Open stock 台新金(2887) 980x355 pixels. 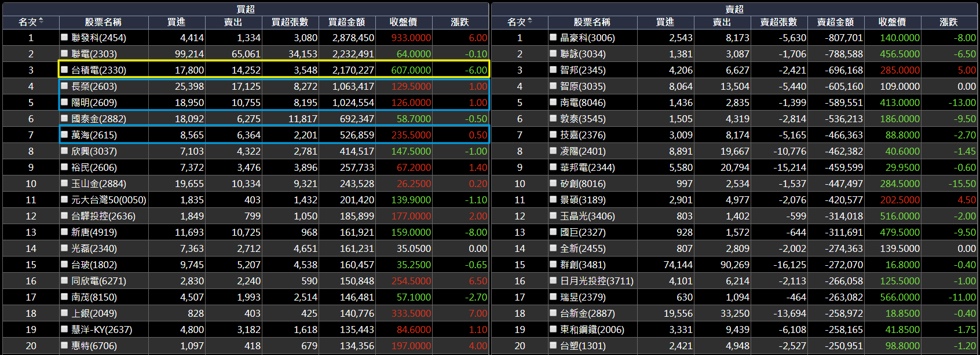[587, 313]
